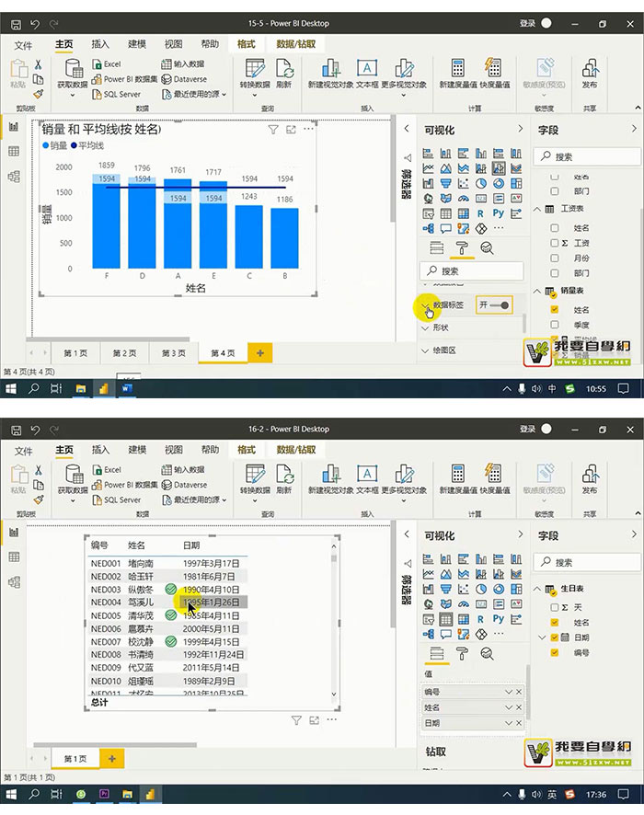Viewport: 644px width, 815px height.
Task: Remove 姓名 from 值 well with its X
Action: (x=519, y=708)
